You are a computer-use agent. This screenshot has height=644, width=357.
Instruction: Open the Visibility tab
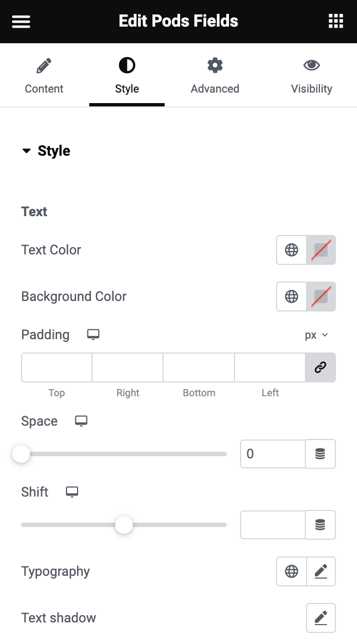coord(312,76)
